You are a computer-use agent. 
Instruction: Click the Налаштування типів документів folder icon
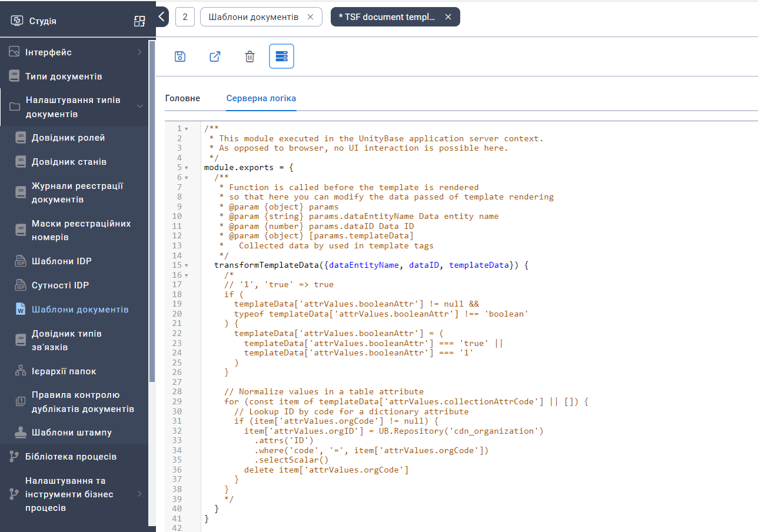click(x=15, y=107)
